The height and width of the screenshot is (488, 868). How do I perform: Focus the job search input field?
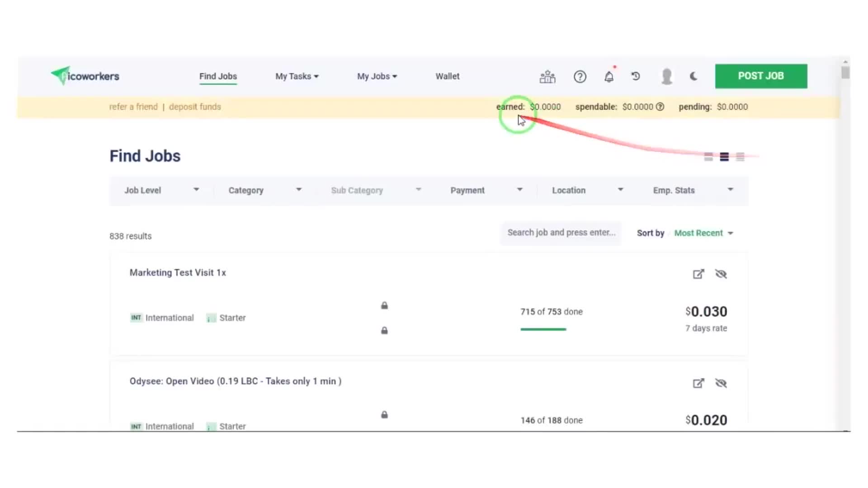pyautogui.click(x=561, y=233)
